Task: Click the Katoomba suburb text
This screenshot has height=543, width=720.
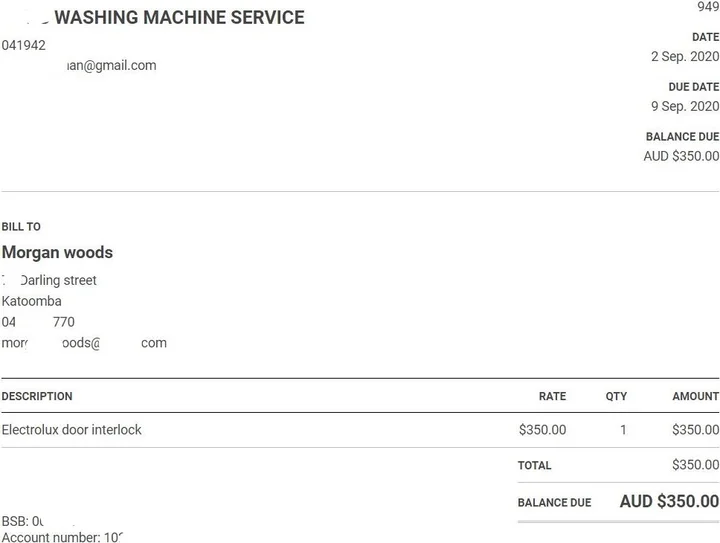Action: coord(32,301)
